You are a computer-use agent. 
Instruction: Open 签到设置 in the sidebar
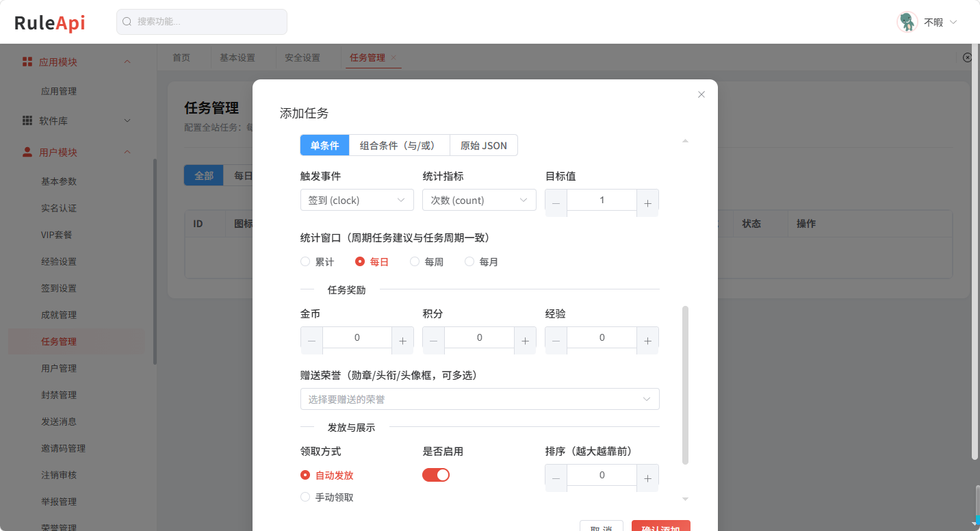(x=59, y=288)
